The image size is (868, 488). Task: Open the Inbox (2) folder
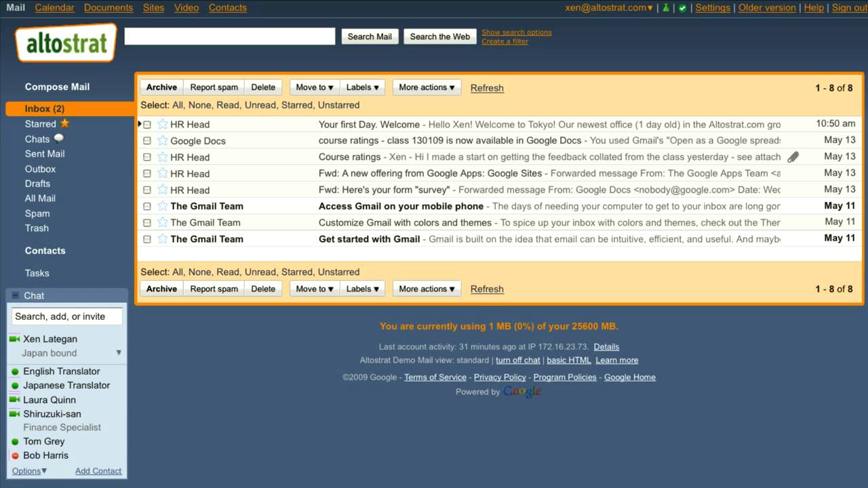pos(45,108)
